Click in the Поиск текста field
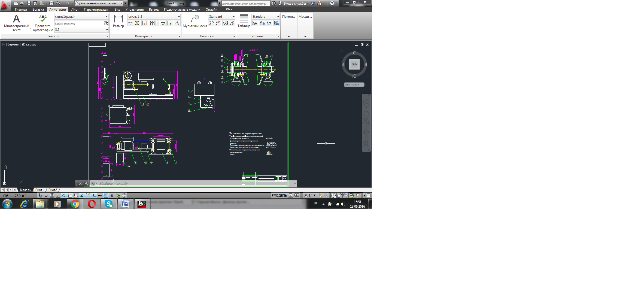 79,24
